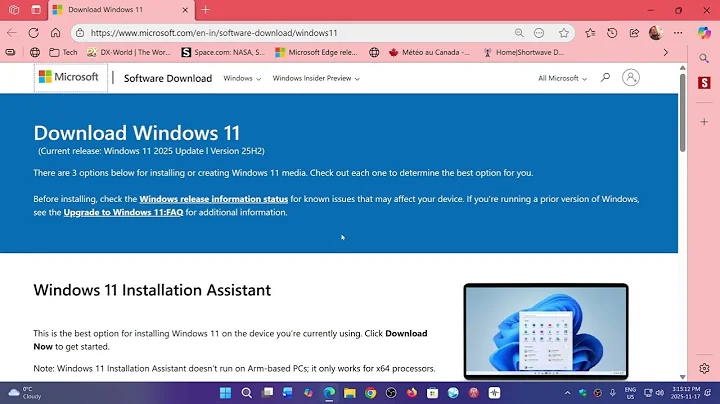This screenshot has width=720, height=404.
Task: Open the weather widget showing Cloudy
Action: pos(25,393)
